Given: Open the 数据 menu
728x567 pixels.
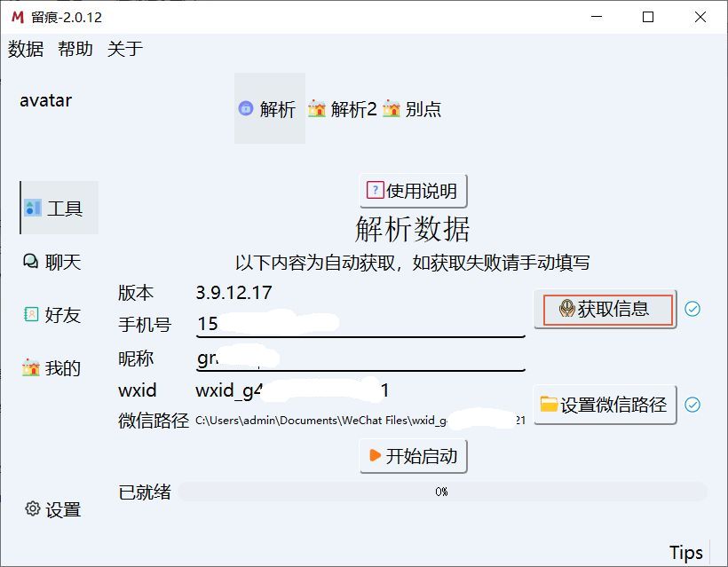Looking at the screenshot, I should (x=27, y=50).
